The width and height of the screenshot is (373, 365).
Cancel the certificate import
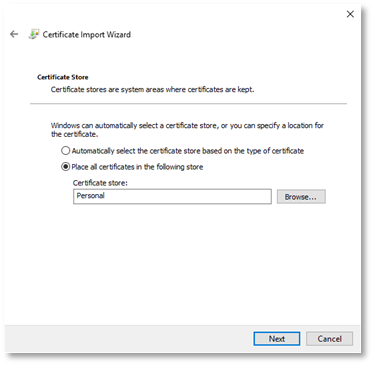329,339
